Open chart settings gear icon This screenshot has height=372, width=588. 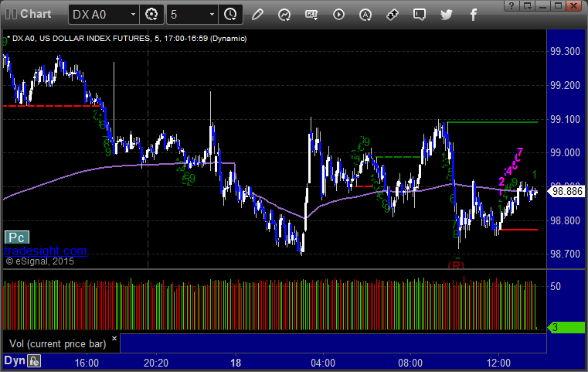coord(151,15)
